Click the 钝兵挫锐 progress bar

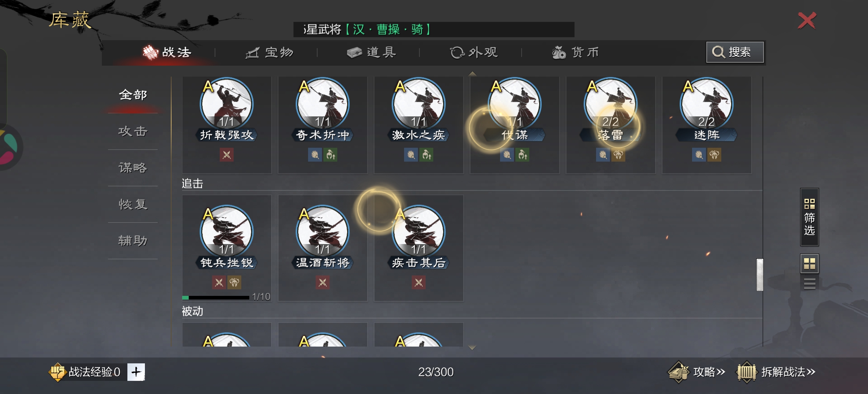[216, 297]
